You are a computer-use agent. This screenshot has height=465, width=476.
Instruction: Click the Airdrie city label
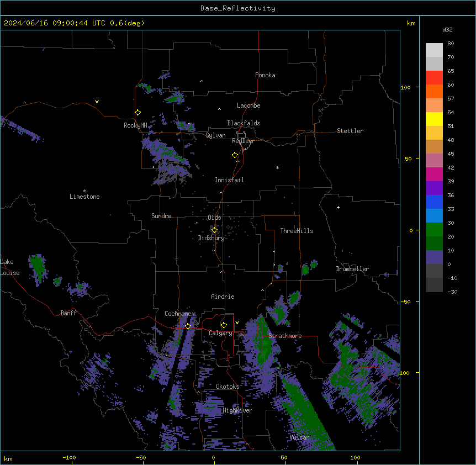coord(223,297)
